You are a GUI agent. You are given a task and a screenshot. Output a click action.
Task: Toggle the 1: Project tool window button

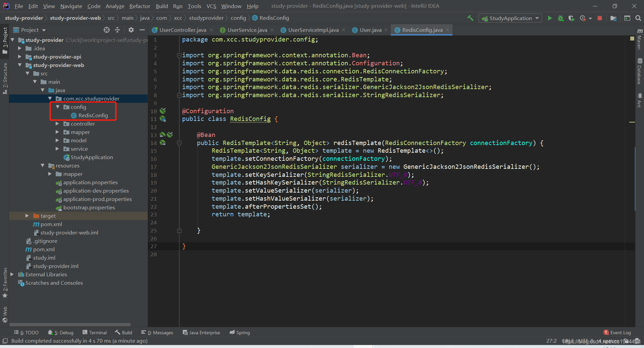[5, 41]
